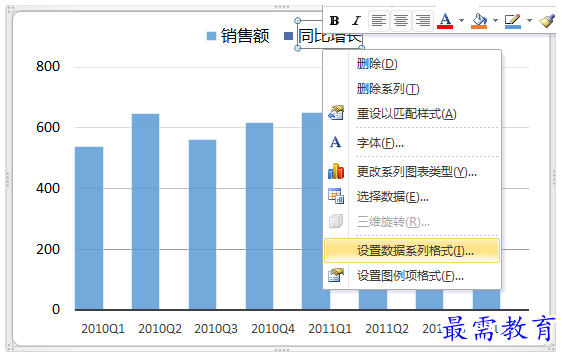Choose 删除(D) from context menu
Screen dimensions: 564x360
(x=411, y=64)
